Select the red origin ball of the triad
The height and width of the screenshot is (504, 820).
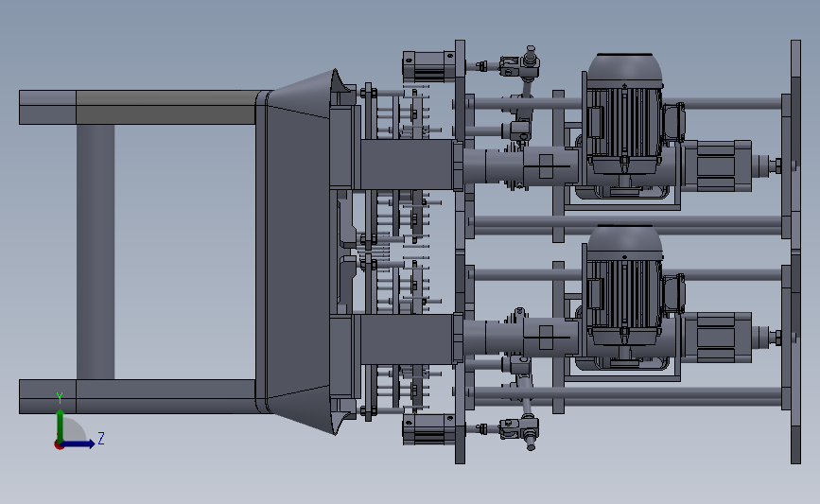click(59, 445)
